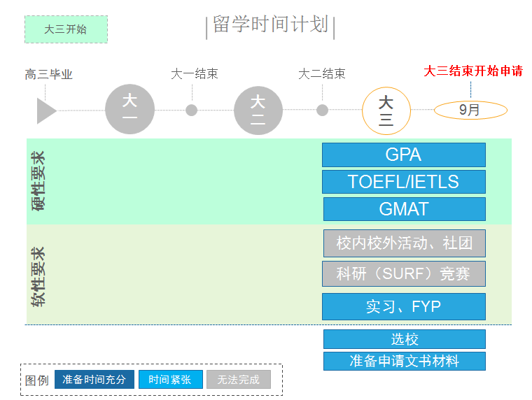Click the small dot under 大一结束

click(192, 110)
